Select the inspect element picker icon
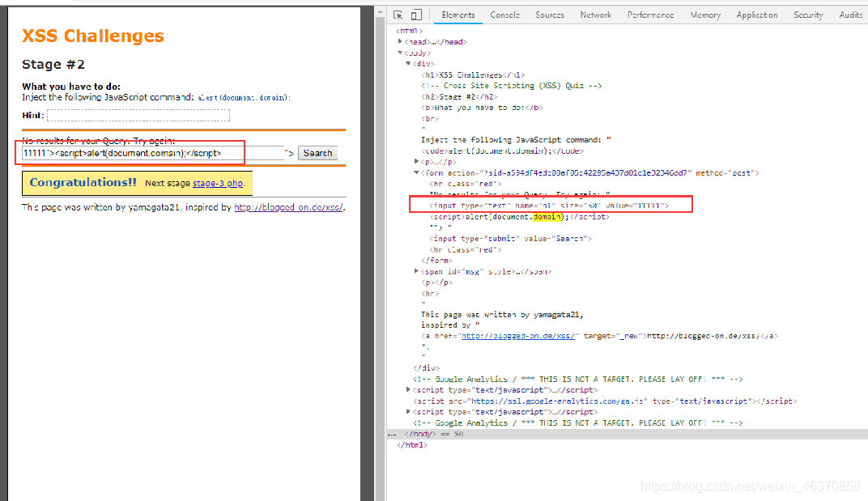Viewport: 868px width, 501px height. tap(398, 15)
